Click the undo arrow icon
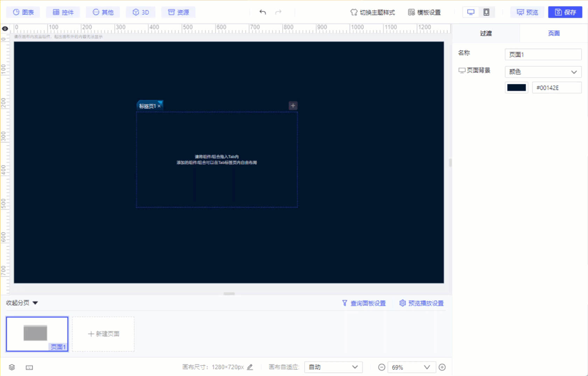The width and height of the screenshot is (588, 376). 262,12
